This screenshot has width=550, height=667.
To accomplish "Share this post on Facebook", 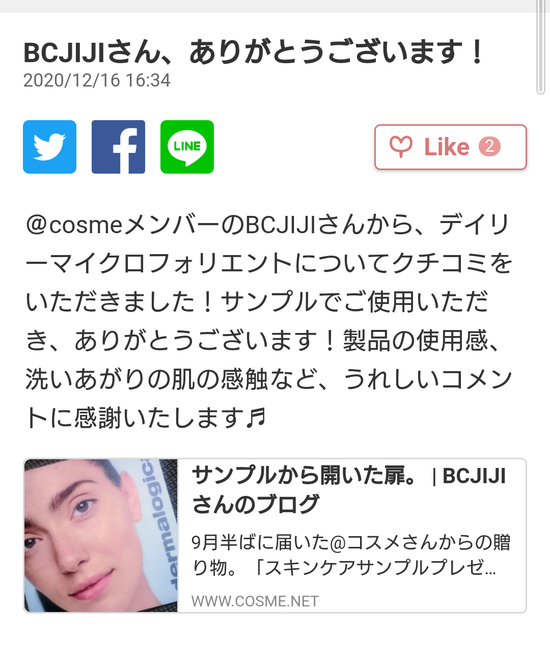I will pyautogui.click(x=118, y=147).
